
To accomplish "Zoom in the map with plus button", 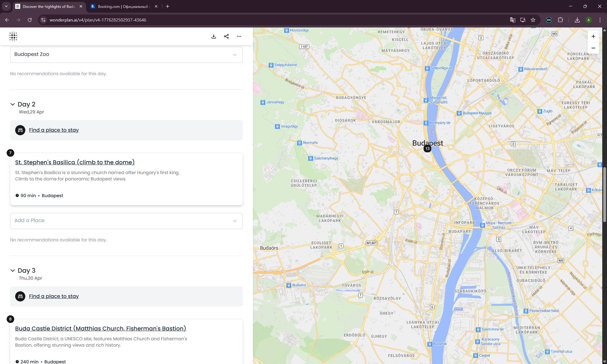I will pos(593,36).
